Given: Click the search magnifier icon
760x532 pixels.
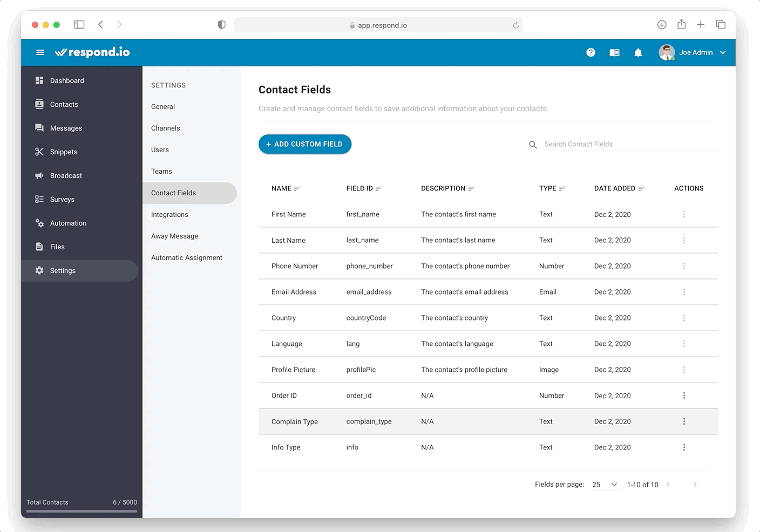Looking at the screenshot, I should [x=533, y=145].
